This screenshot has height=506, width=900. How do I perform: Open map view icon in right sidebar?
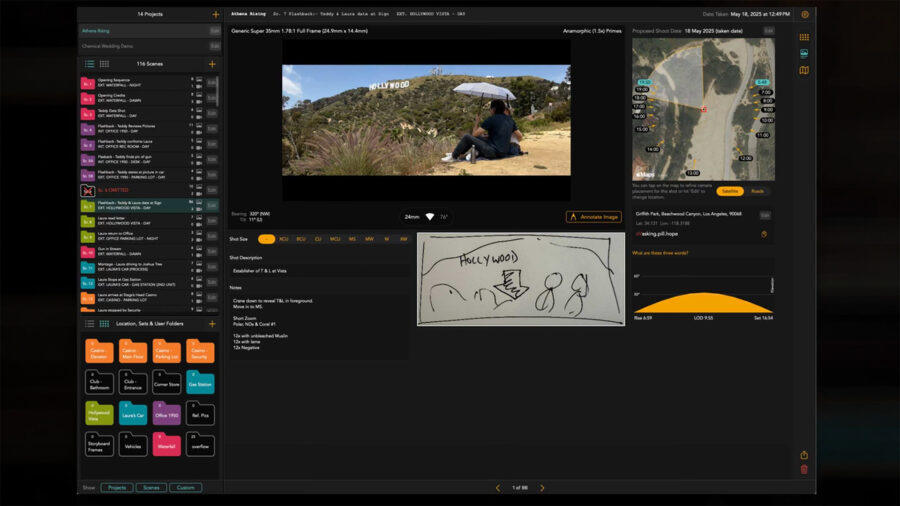point(804,71)
